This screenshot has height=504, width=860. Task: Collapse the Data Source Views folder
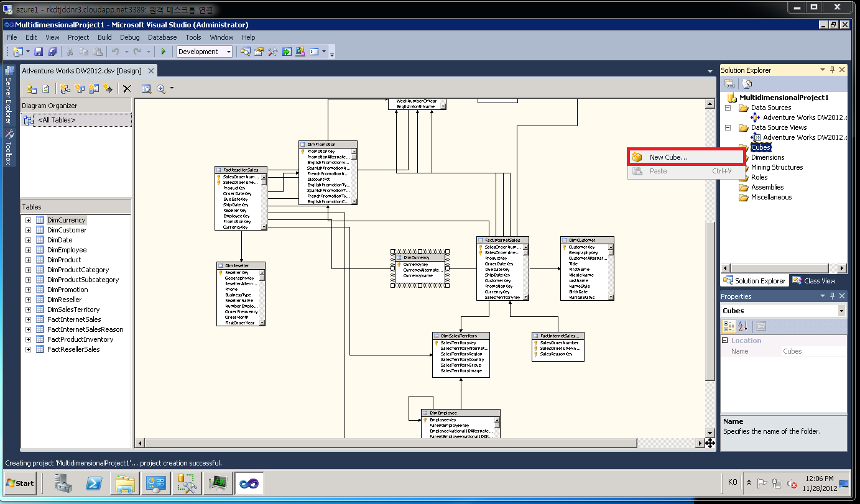click(728, 127)
